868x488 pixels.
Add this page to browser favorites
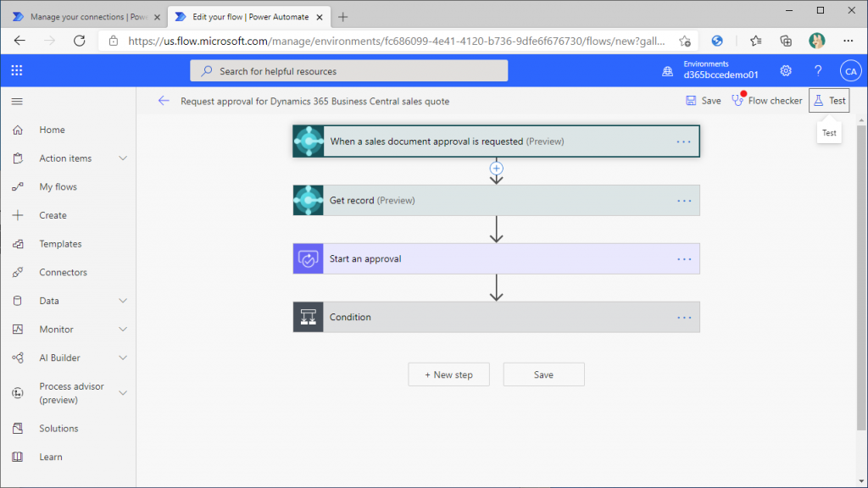click(x=685, y=41)
